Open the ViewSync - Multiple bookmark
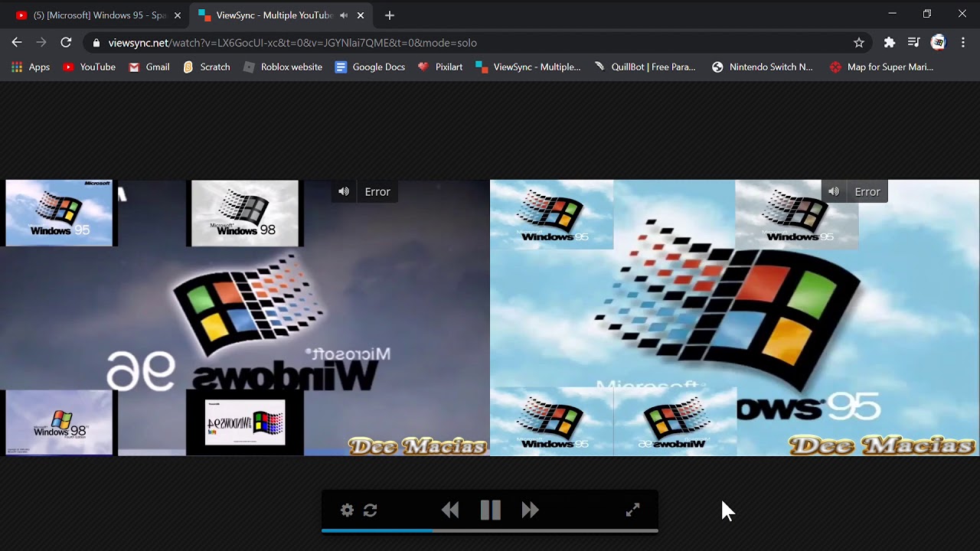This screenshot has height=551, width=980. (528, 67)
